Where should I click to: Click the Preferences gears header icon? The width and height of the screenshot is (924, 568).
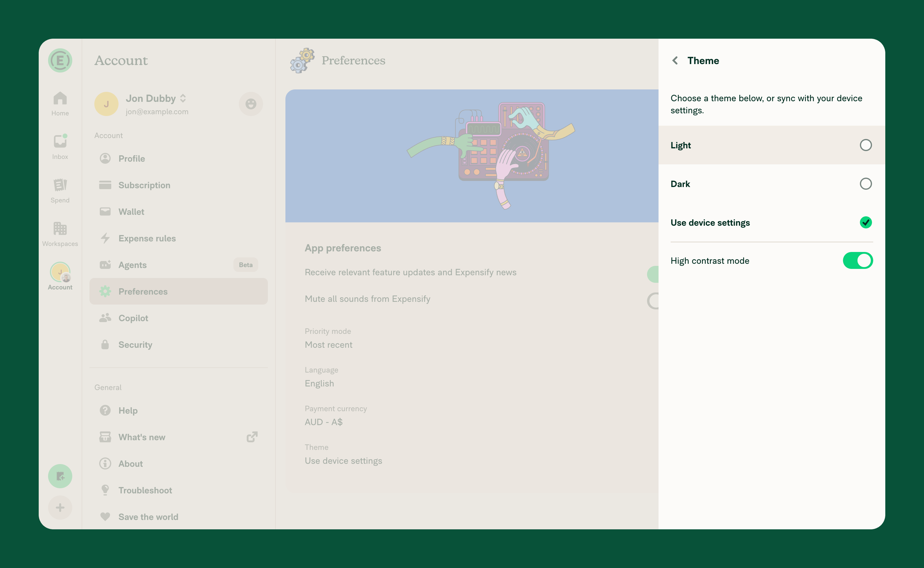(x=302, y=60)
